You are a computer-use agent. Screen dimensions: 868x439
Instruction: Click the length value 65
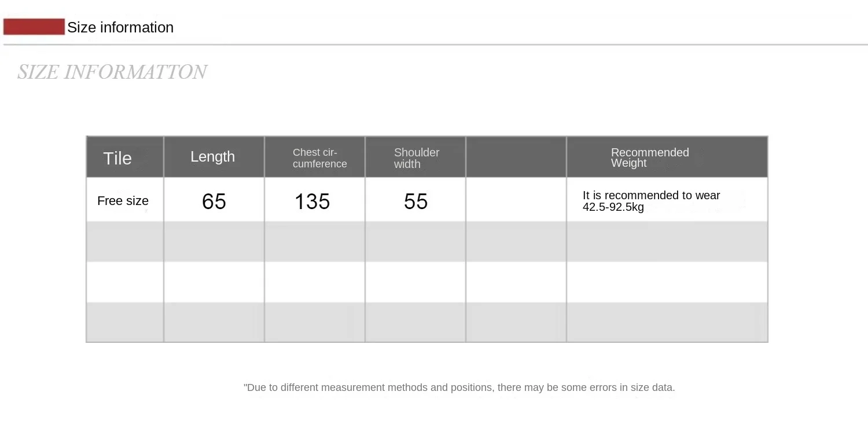pos(214,202)
